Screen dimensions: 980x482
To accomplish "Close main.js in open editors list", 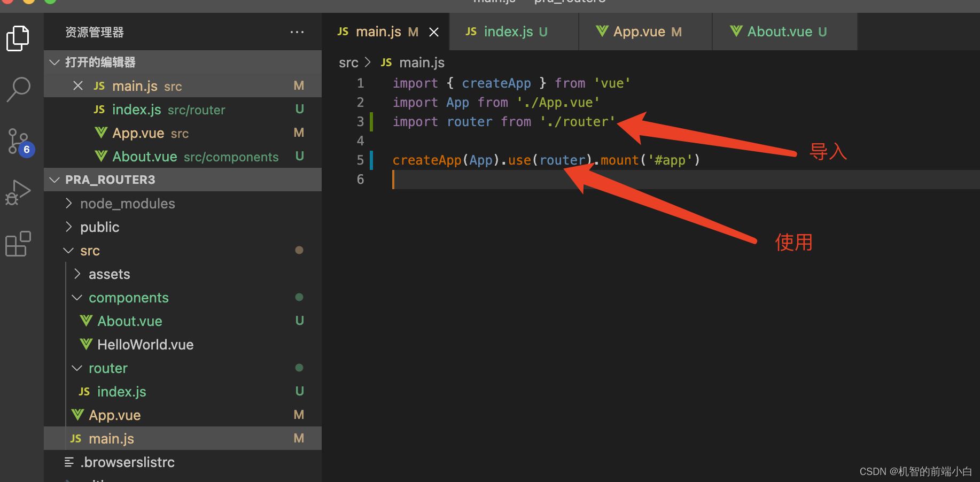I will tap(78, 85).
